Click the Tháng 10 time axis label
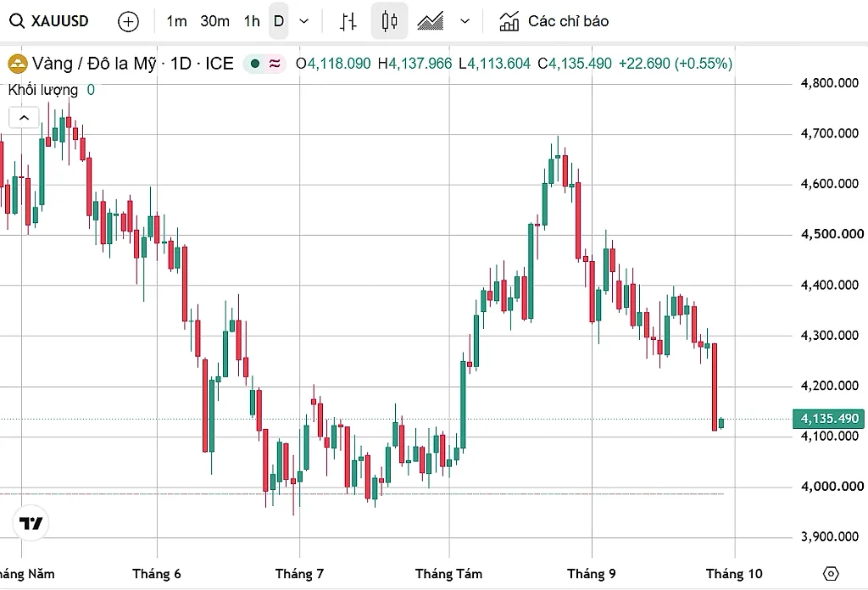Viewport: 868px width, 590px height. coord(734,573)
